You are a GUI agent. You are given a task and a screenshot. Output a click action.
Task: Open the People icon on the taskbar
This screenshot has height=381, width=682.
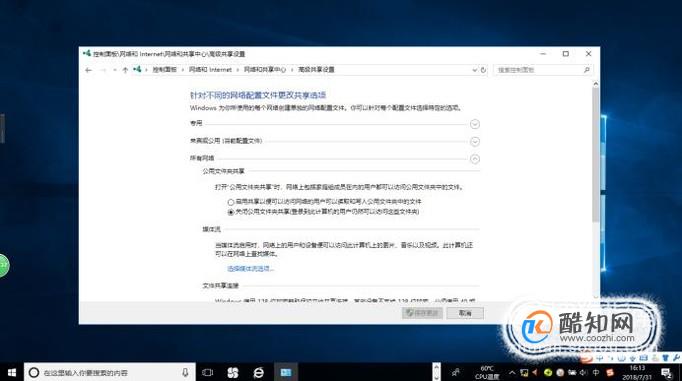(x=456, y=373)
